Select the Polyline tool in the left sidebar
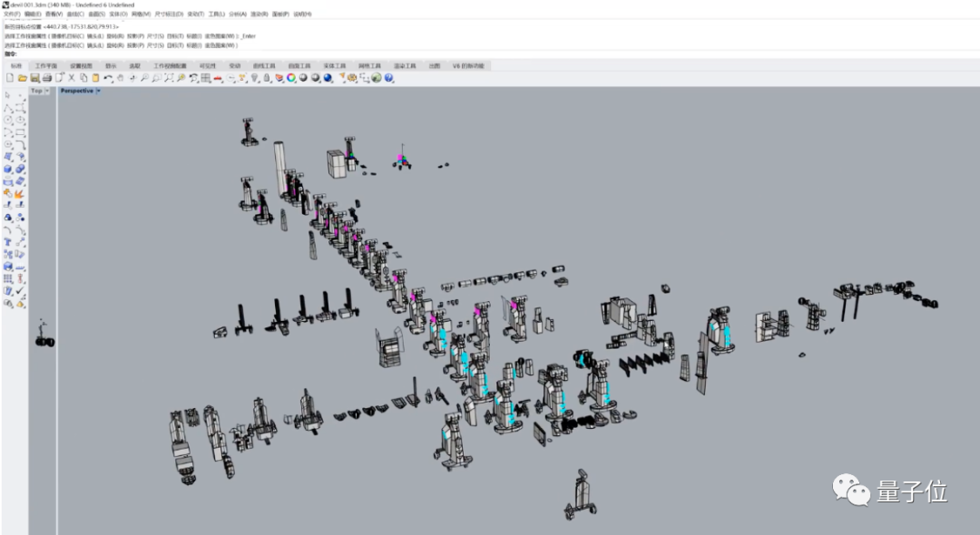 (x=7, y=107)
